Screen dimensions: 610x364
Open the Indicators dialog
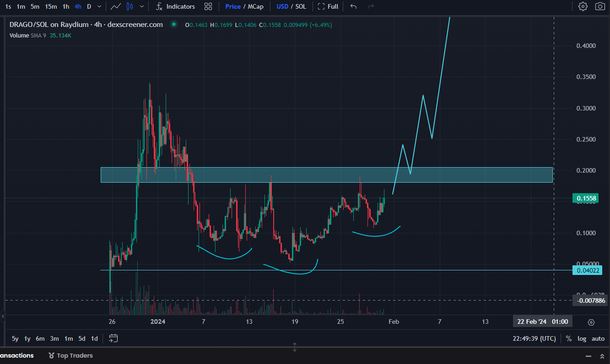[175, 6]
